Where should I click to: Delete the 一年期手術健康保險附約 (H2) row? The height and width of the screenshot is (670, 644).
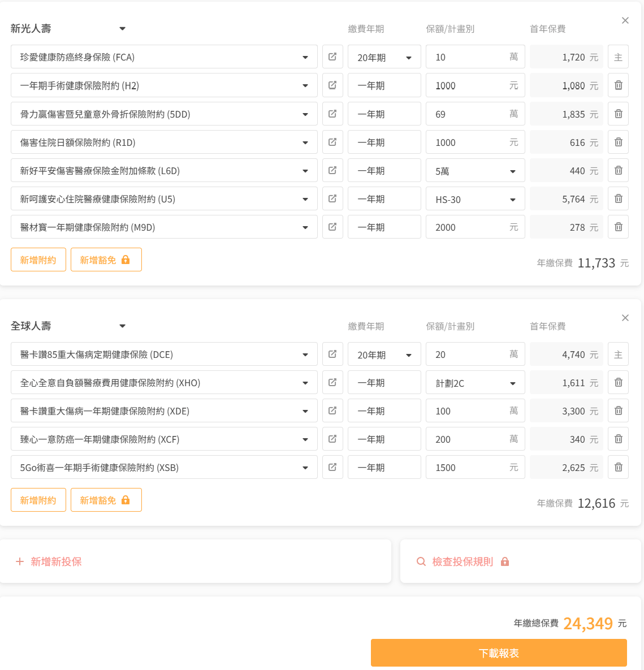(618, 85)
